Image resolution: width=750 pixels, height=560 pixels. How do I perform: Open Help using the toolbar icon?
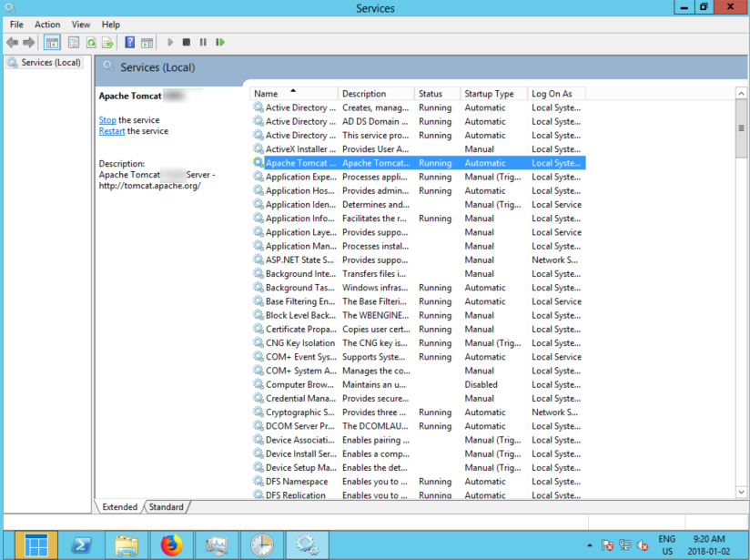coord(130,42)
